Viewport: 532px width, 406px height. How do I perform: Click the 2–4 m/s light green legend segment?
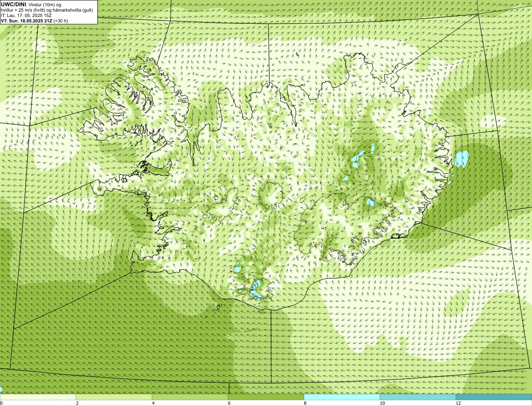coord(114,397)
